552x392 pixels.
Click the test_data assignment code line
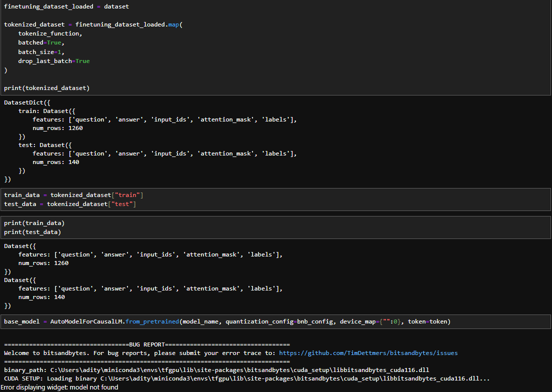(70, 204)
